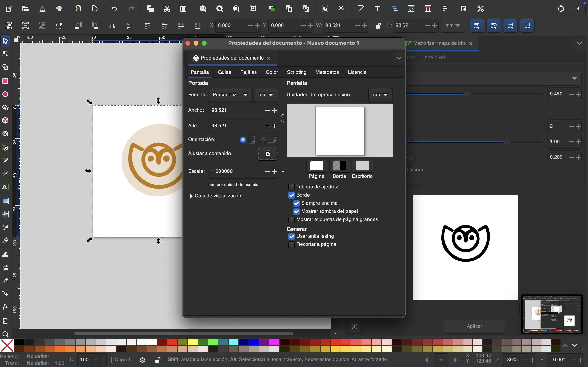588x367 pixels.
Task: Open the Metadatos tab
Action: click(x=327, y=72)
